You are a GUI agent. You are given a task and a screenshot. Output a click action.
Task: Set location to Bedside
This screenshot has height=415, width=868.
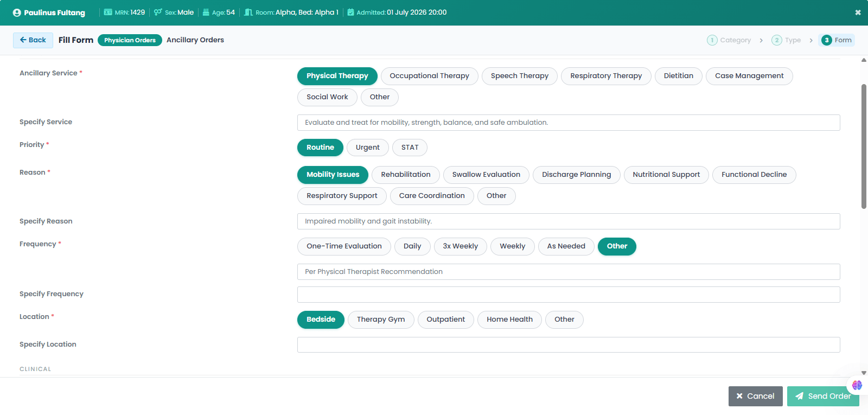pos(321,320)
